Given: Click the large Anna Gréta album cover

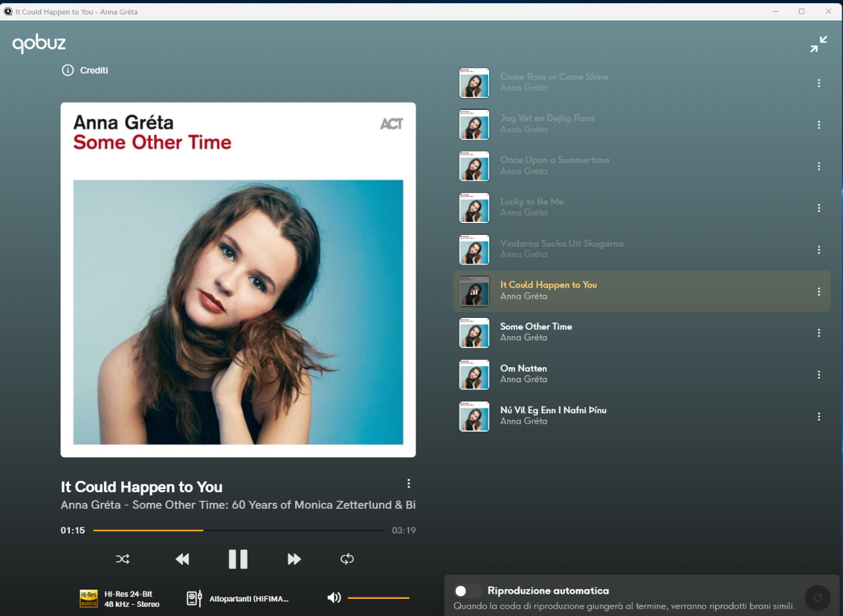Looking at the screenshot, I should coord(238,280).
